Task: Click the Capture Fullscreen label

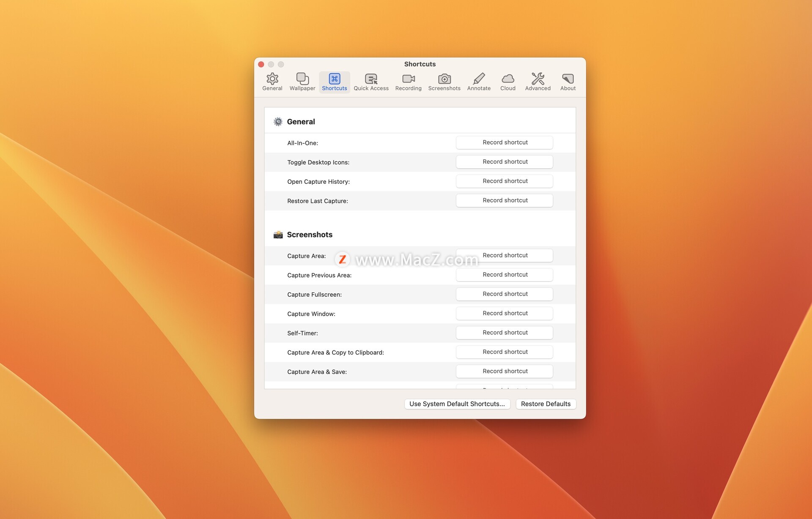Action: (314, 295)
